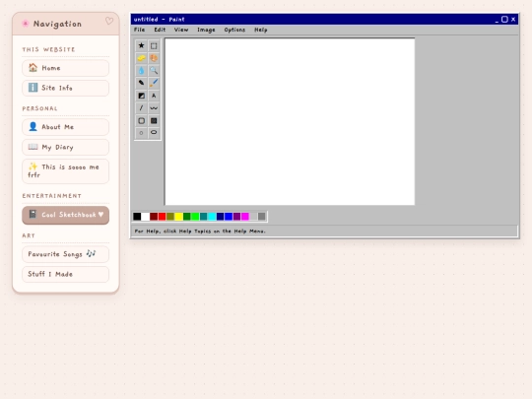Image resolution: width=532 pixels, height=399 pixels.
Task: Open the Stuff I Made page
Action: tap(65, 274)
